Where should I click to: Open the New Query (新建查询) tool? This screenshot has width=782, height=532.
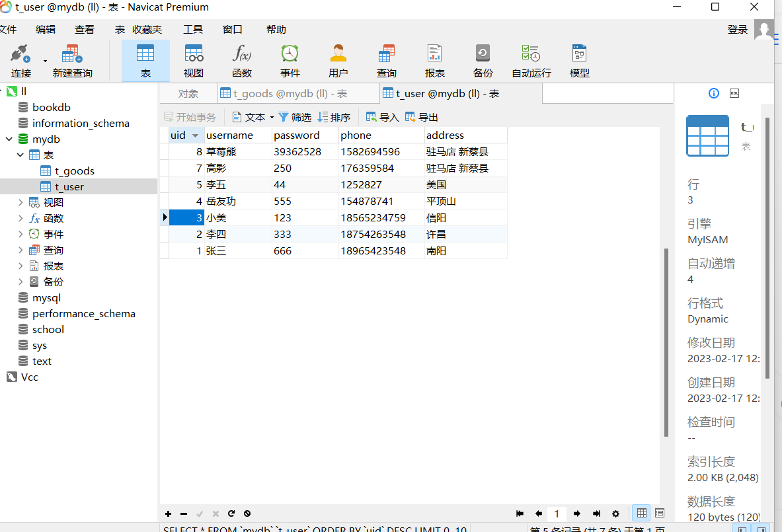click(x=72, y=61)
